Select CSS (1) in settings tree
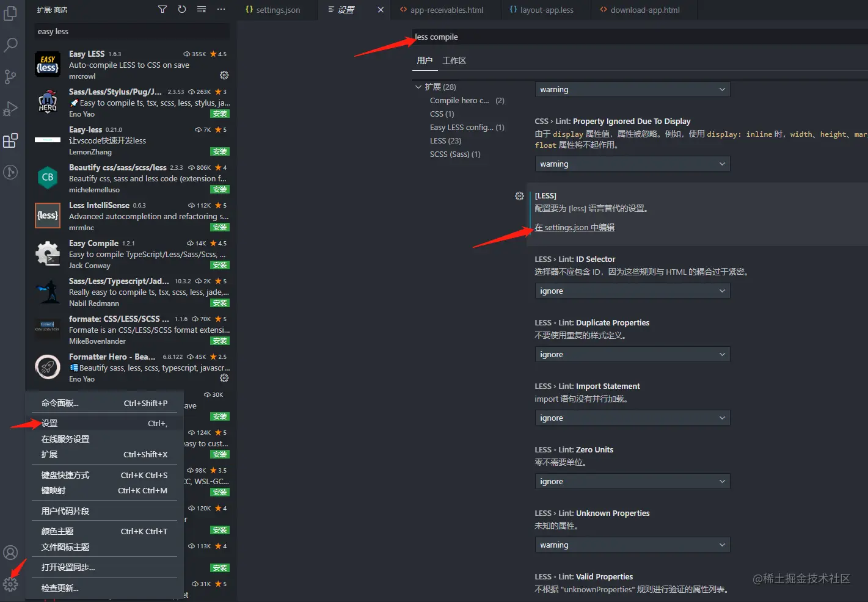868x602 pixels. (x=442, y=114)
